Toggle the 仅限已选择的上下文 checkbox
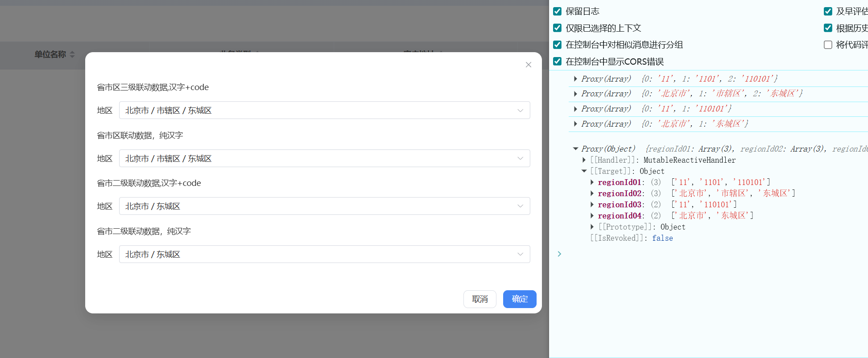This screenshot has width=868, height=358. (x=557, y=28)
